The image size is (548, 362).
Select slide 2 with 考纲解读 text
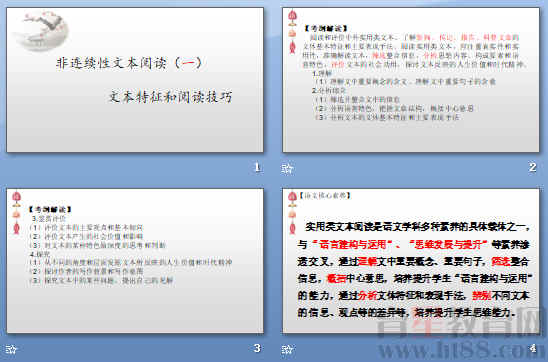[x=411, y=80]
